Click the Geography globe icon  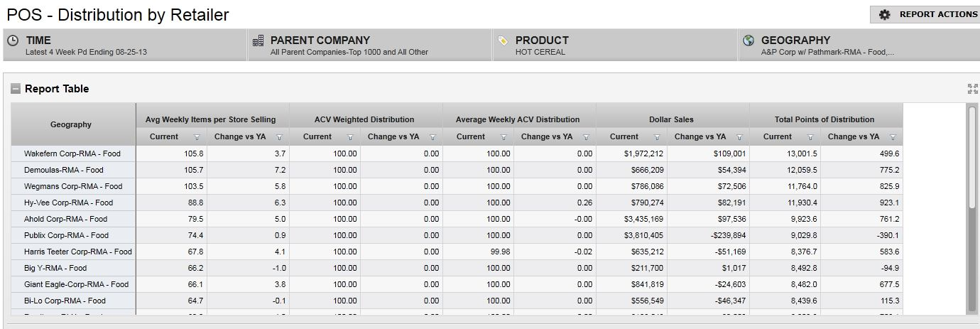[x=748, y=41]
